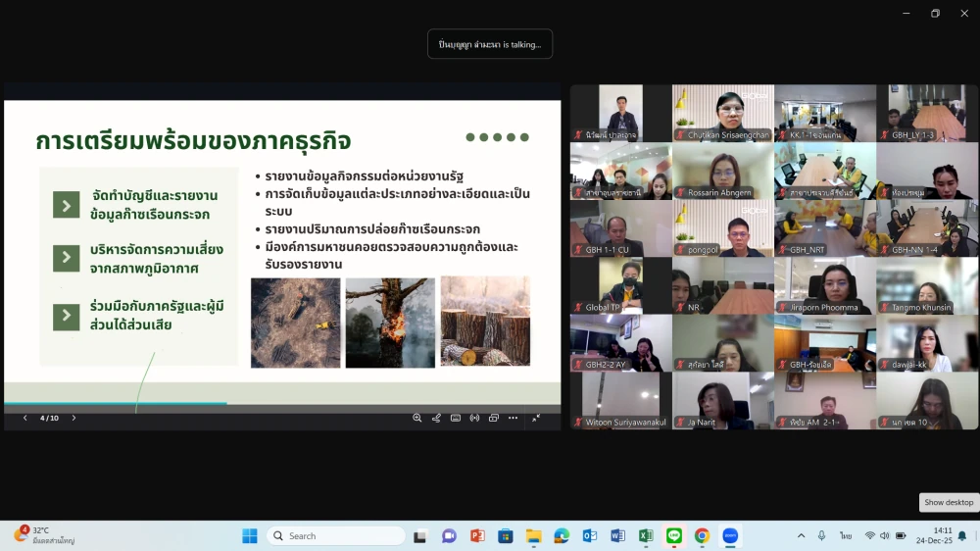The width and height of the screenshot is (980, 551).
Task: Select the pongpol participant video tile
Action: click(x=723, y=228)
